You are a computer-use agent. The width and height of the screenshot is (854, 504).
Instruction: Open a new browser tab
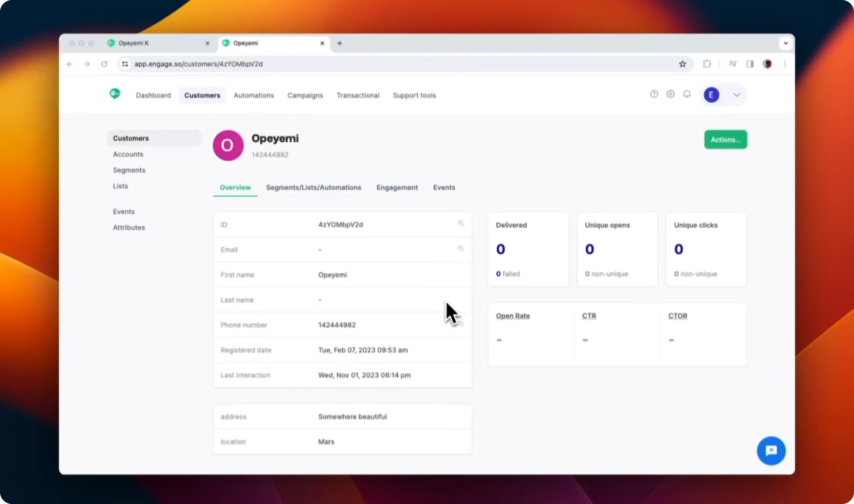coord(339,43)
